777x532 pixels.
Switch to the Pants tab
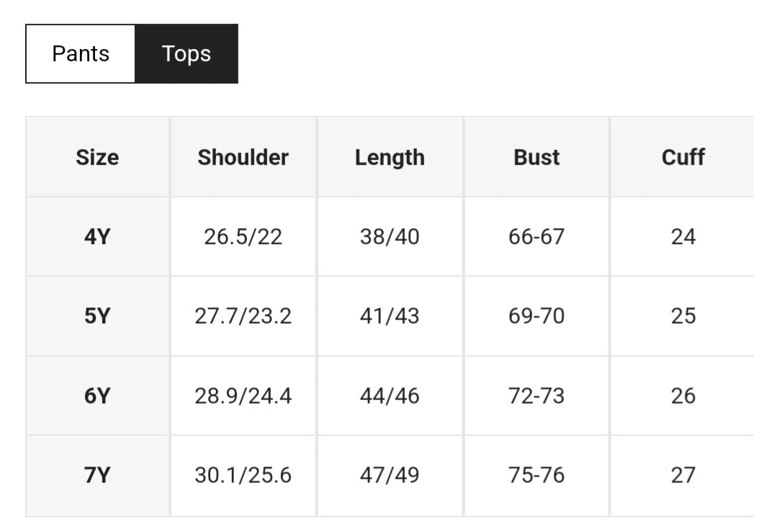tap(81, 54)
